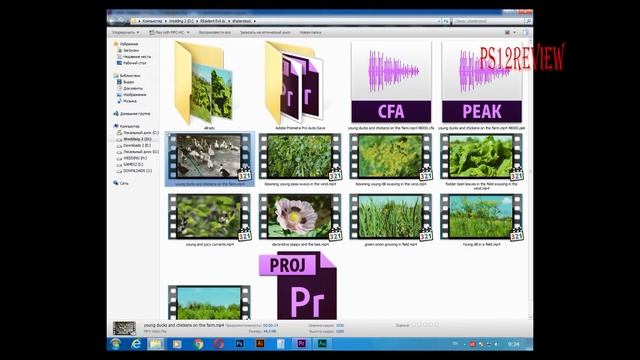Open the address bar history dropdown
Screen dimensions: 640x360
439,21
